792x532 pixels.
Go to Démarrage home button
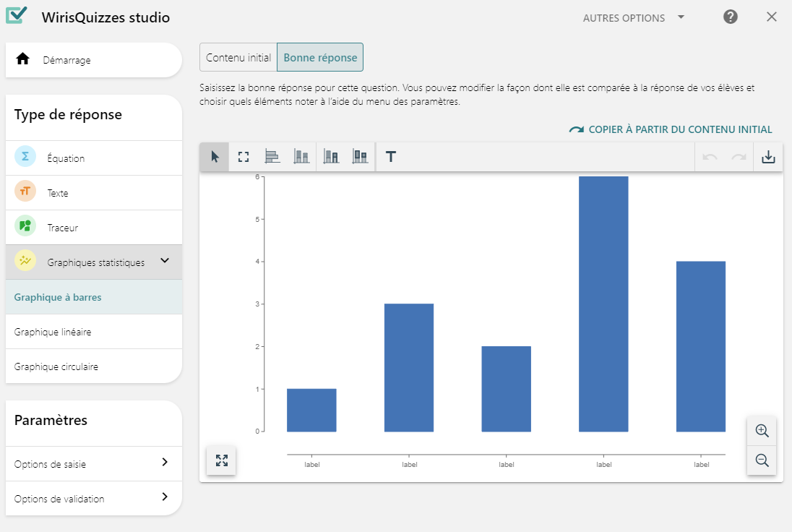click(93, 60)
